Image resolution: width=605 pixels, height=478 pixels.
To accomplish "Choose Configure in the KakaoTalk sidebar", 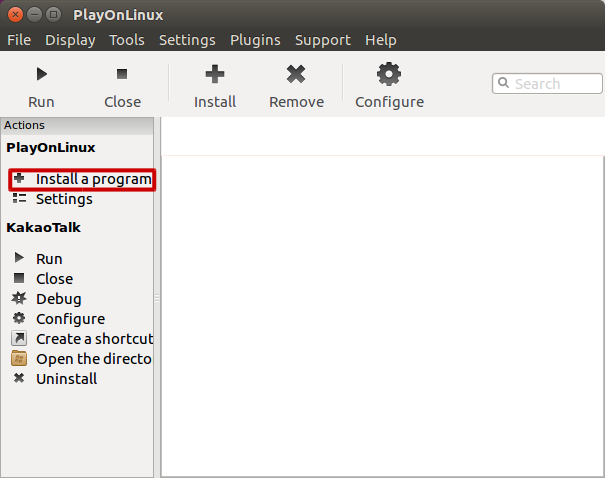I will [x=71, y=319].
